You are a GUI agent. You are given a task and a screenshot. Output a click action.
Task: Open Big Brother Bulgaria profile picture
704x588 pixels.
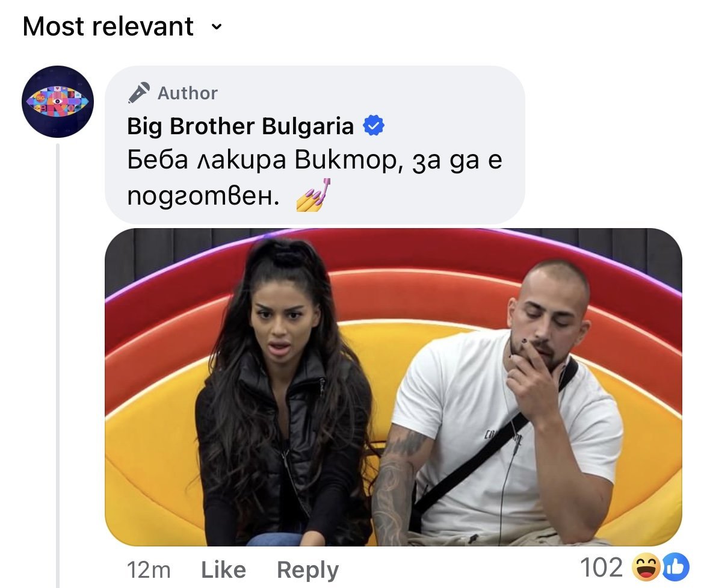click(x=58, y=102)
